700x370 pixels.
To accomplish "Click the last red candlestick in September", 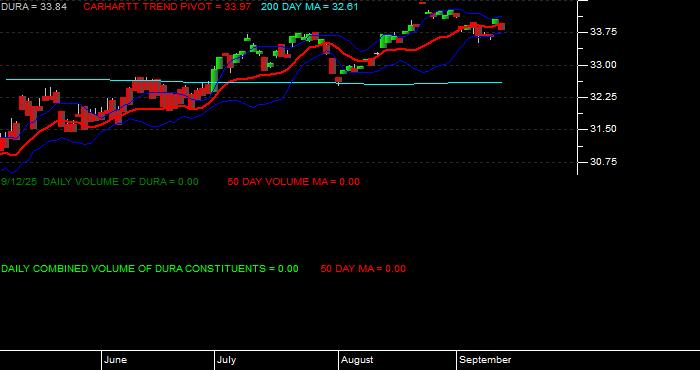I will pos(501,26).
